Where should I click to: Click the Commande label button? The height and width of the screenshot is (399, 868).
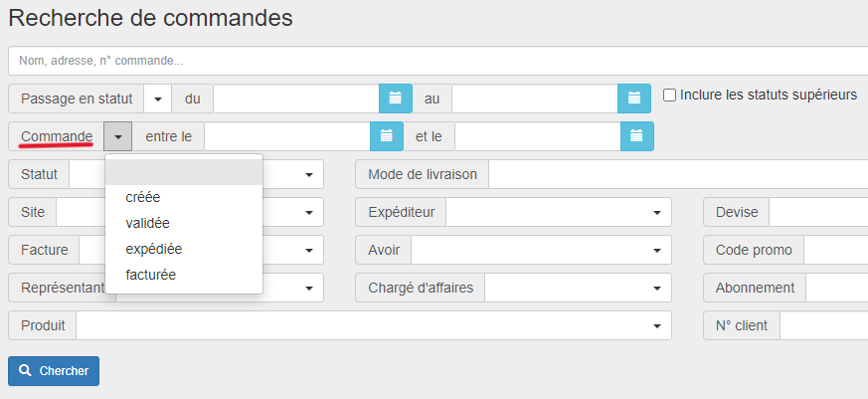[57, 136]
